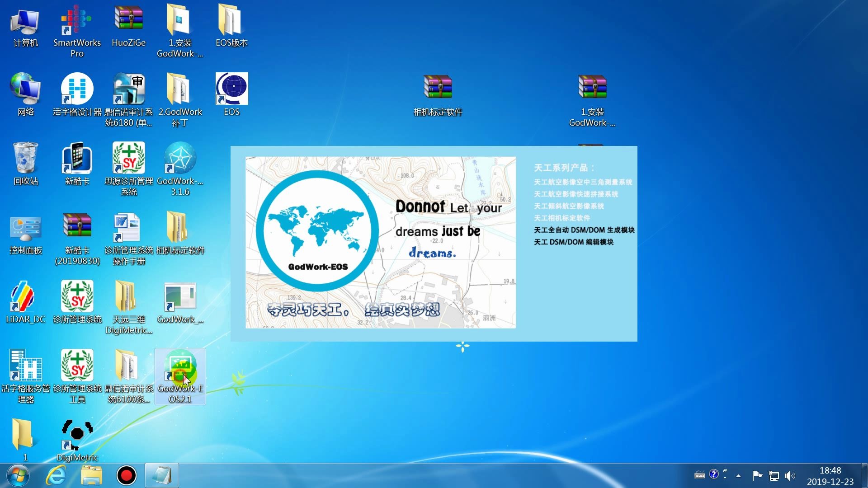Select the 思源诊所管理系统 shortcut

pos(129,169)
